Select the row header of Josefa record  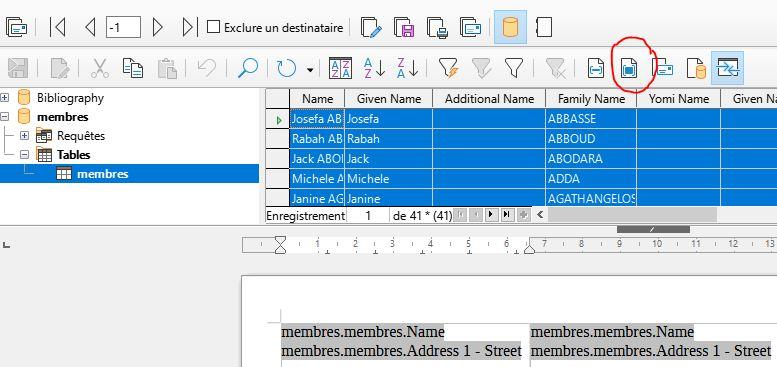pos(278,119)
